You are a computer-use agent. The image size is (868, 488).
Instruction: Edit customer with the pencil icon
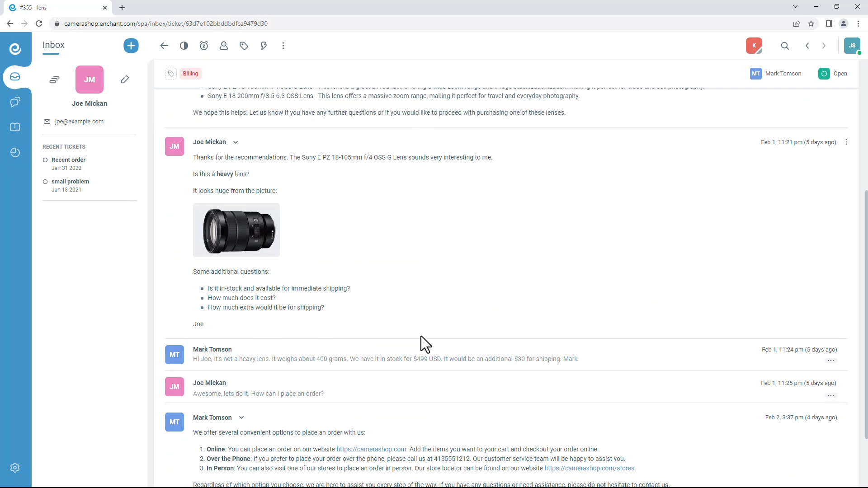(x=125, y=80)
